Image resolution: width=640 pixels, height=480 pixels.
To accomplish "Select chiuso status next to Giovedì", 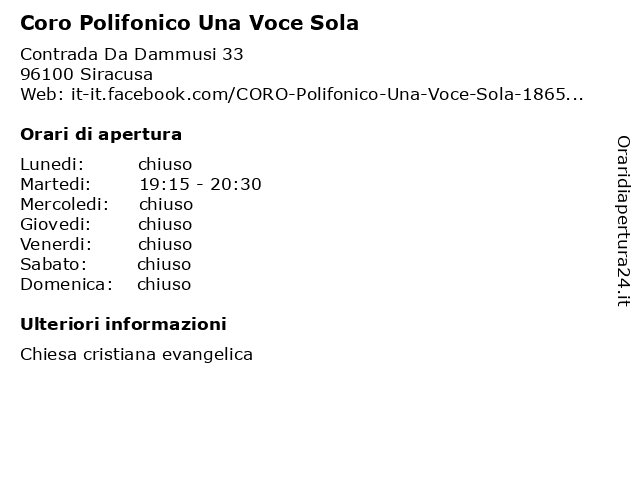I will tap(165, 224).
